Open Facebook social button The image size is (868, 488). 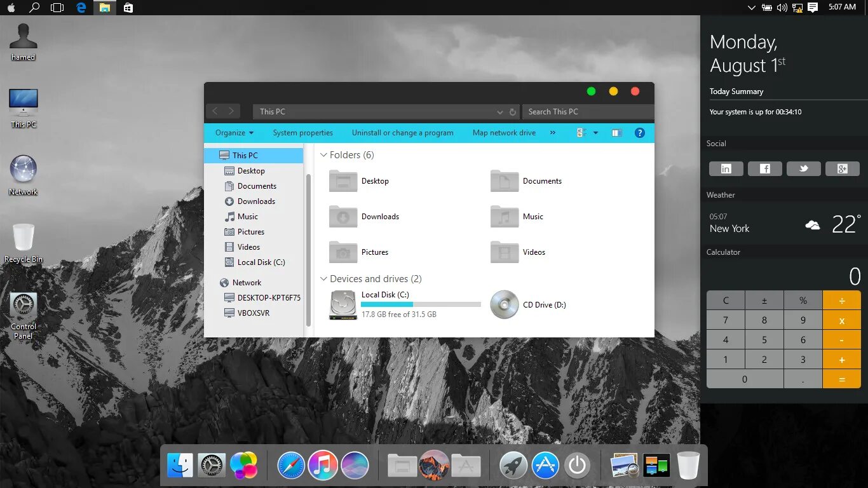coord(764,168)
